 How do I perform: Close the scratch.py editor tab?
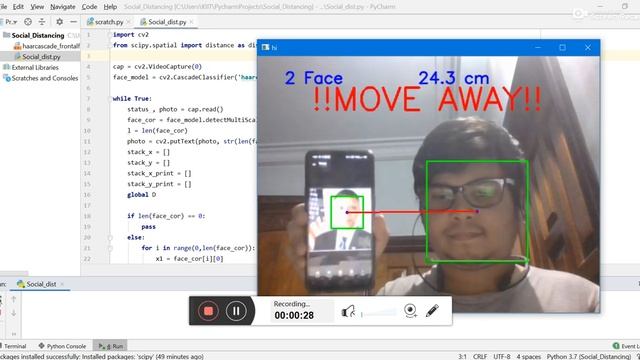(x=128, y=22)
